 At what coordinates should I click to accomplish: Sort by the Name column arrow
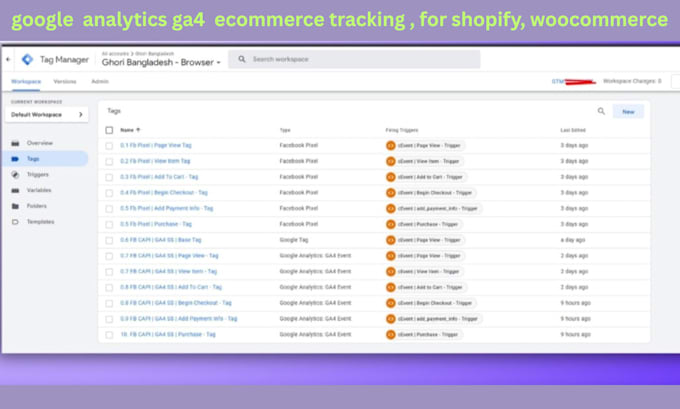pos(138,130)
